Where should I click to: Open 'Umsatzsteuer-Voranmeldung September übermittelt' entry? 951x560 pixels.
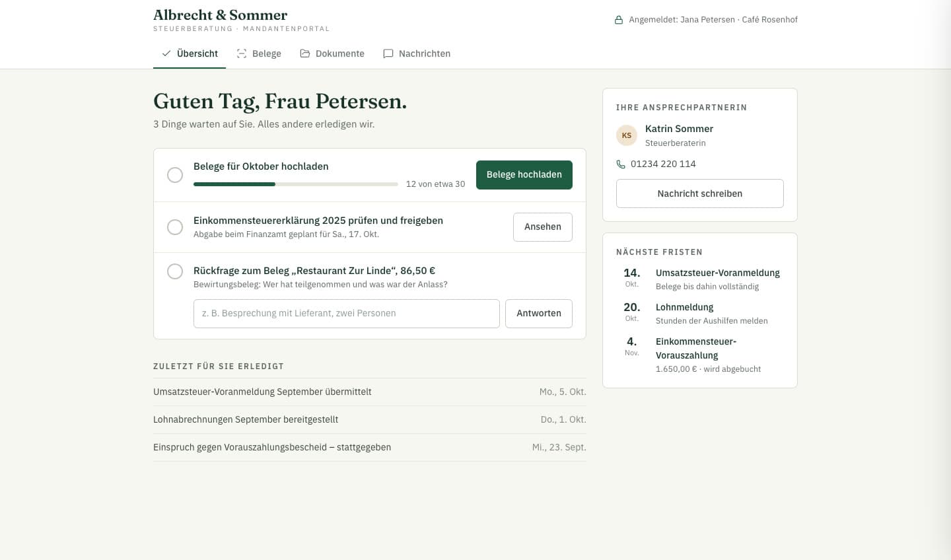click(x=370, y=392)
